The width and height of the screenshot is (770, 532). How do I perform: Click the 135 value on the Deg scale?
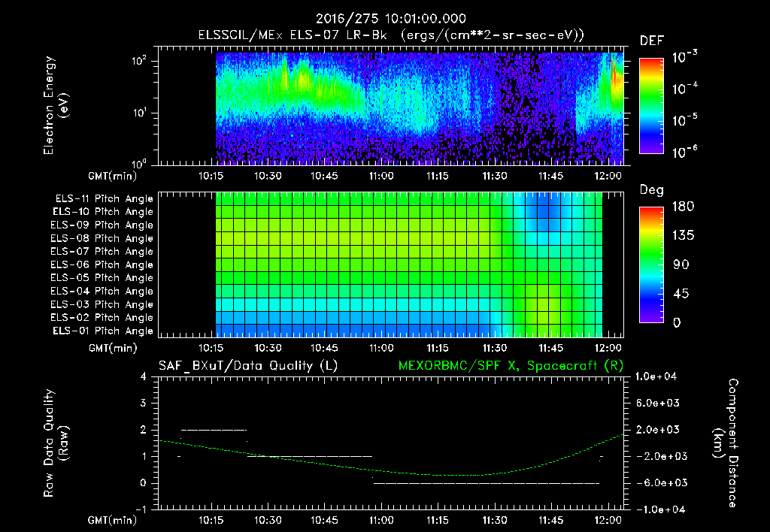683,236
